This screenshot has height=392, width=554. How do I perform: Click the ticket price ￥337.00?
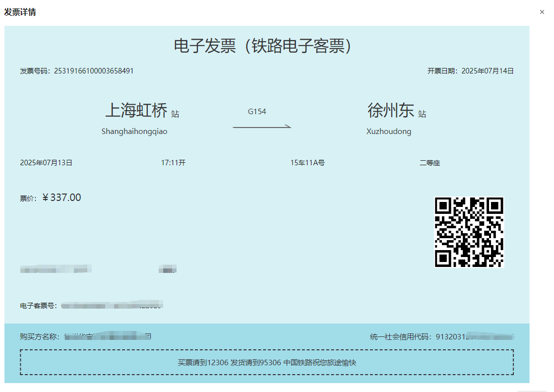point(62,198)
